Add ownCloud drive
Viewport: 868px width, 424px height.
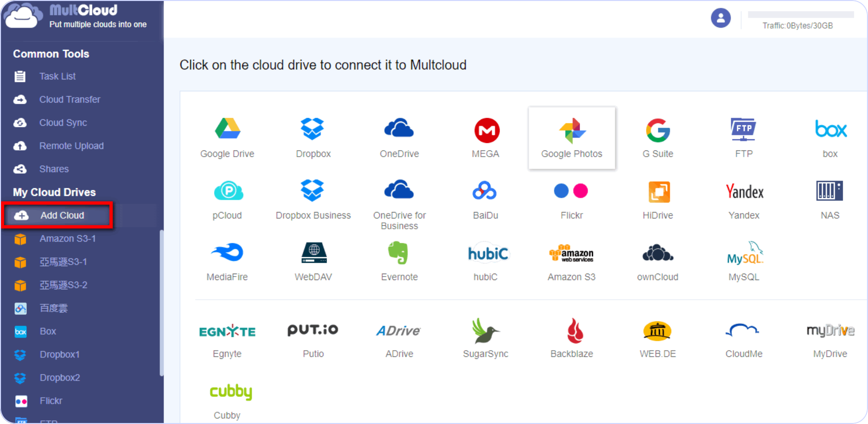[x=658, y=262]
